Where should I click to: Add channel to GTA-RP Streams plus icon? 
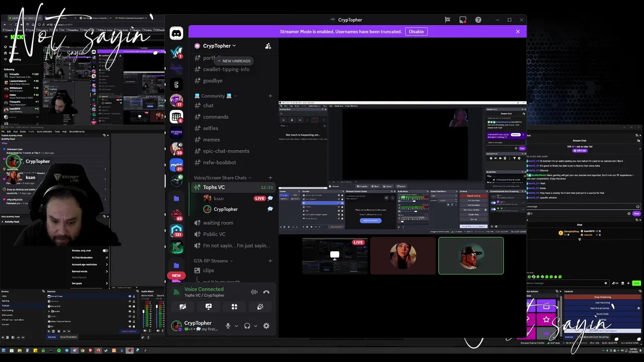coord(270,261)
